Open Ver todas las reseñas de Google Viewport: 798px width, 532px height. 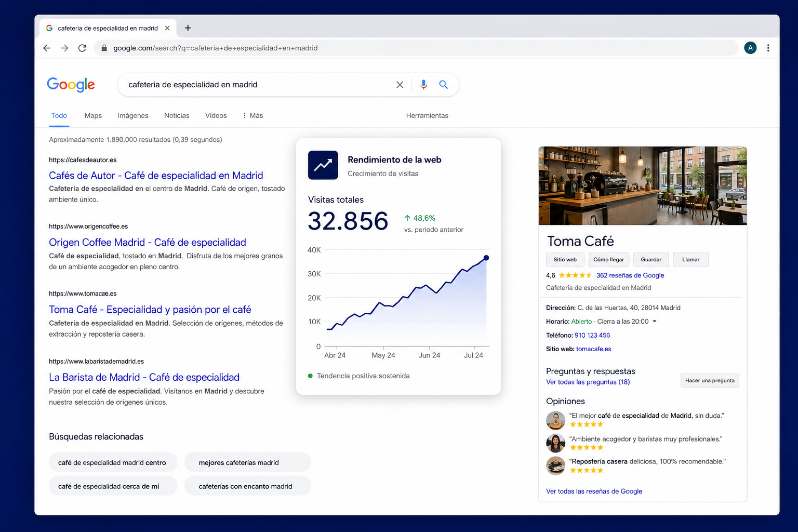point(594,491)
